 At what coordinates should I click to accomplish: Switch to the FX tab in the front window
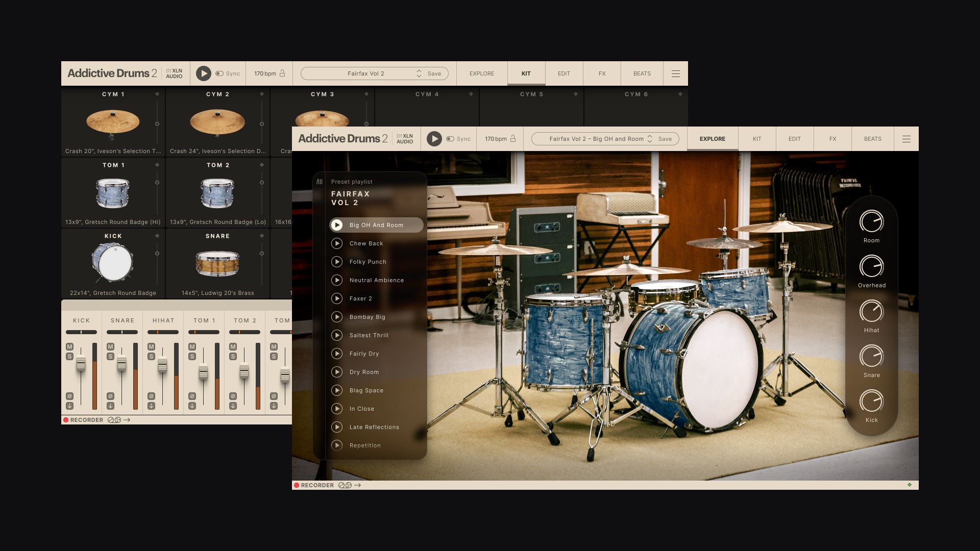point(832,139)
